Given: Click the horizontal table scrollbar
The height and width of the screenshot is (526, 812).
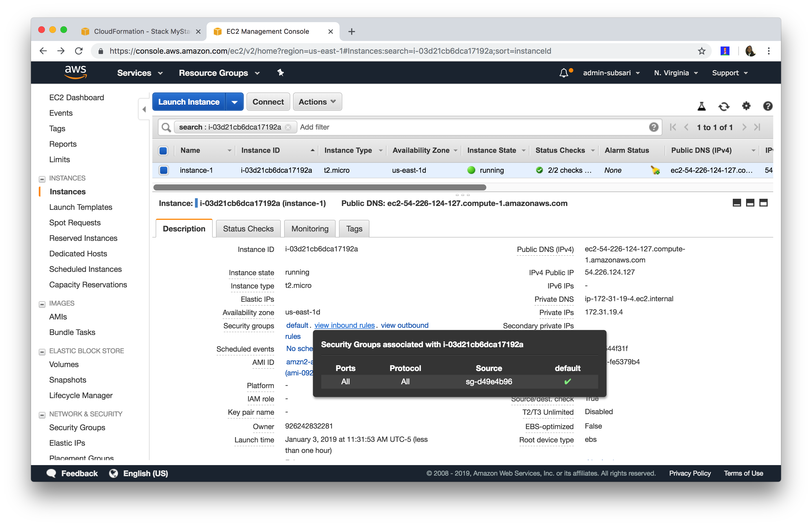Looking at the screenshot, I should [x=319, y=187].
